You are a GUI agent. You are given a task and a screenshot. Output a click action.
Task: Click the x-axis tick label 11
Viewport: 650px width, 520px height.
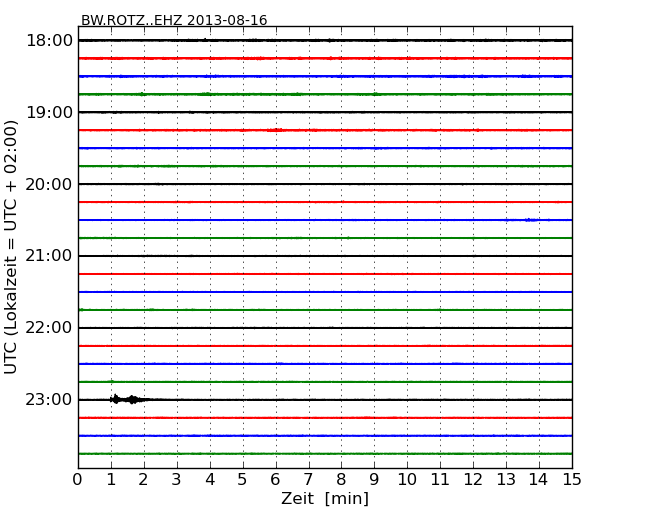(440, 479)
